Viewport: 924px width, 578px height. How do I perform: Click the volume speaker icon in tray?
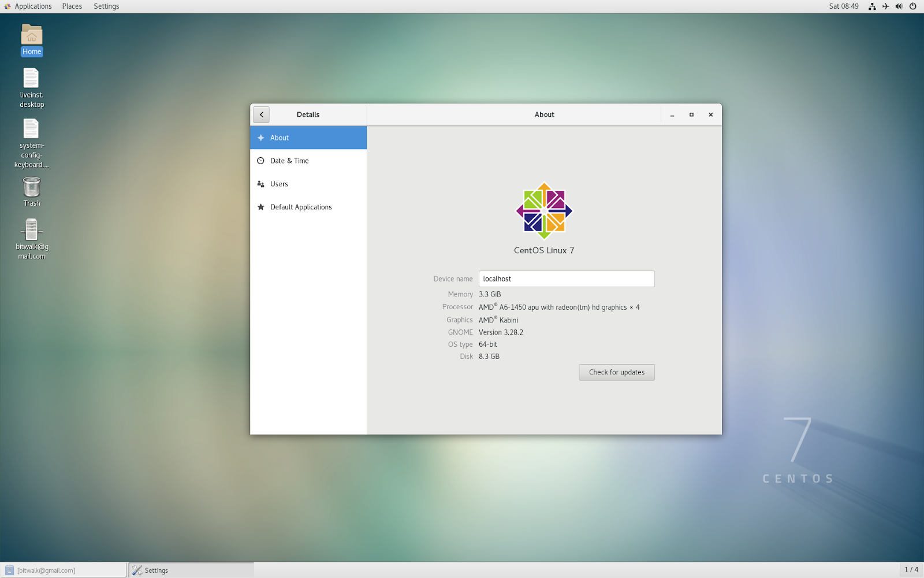(899, 6)
